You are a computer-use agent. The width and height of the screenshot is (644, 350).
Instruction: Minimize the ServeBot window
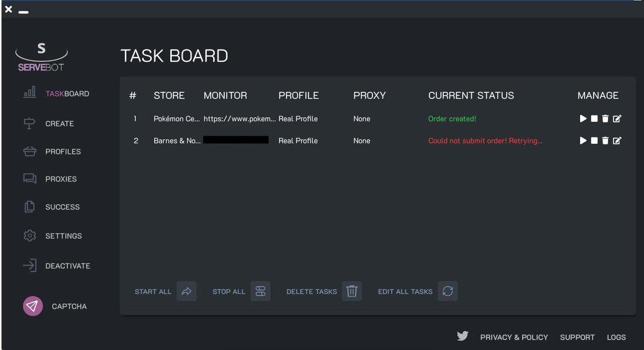tap(23, 11)
